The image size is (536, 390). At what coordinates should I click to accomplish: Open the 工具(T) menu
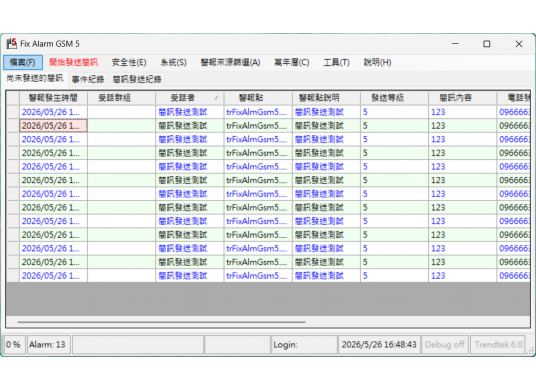point(336,63)
